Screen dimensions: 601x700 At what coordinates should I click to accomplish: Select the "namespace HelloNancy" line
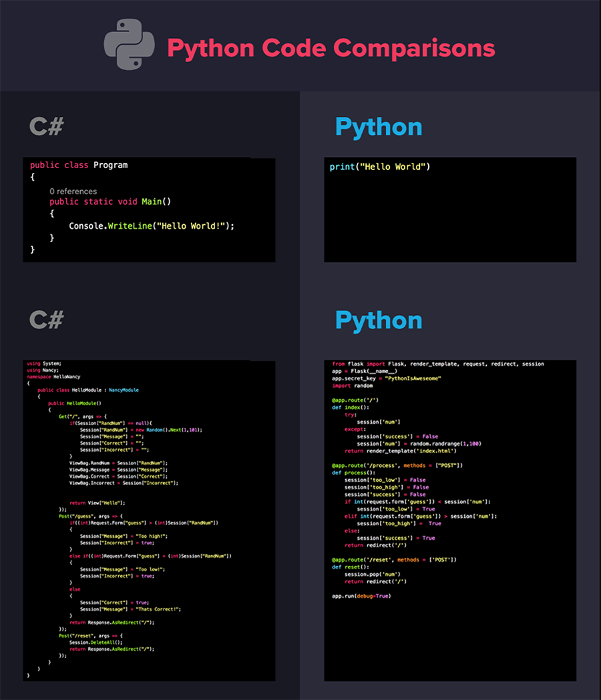point(53,377)
